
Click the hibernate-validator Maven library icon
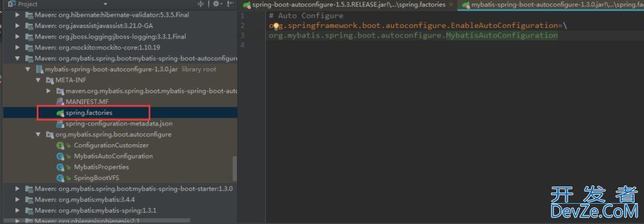[29, 15]
